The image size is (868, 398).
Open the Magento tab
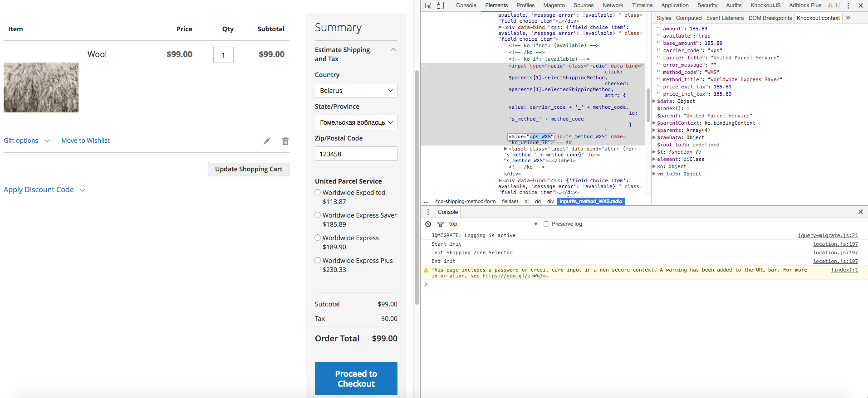[x=554, y=5]
